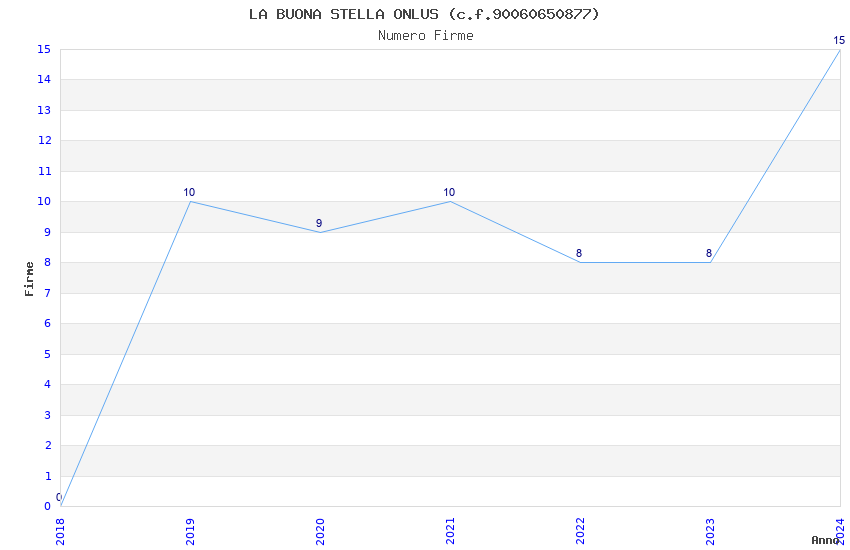The height and width of the screenshot is (550, 850).
Task: Click y-axis tick label 14
Action: coord(44,80)
